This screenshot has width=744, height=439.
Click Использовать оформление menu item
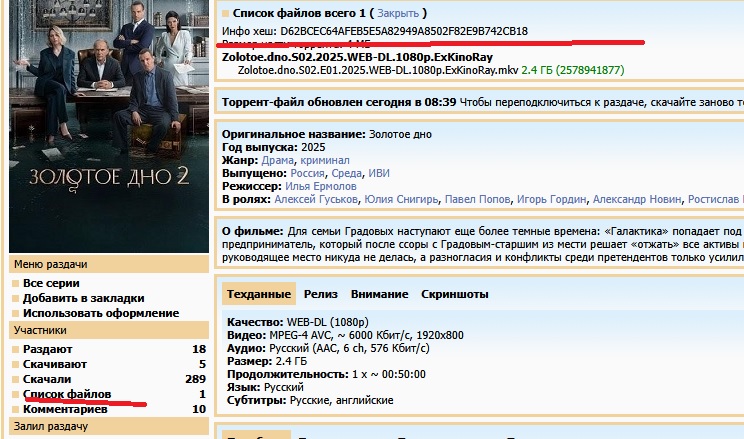[101, 313]
